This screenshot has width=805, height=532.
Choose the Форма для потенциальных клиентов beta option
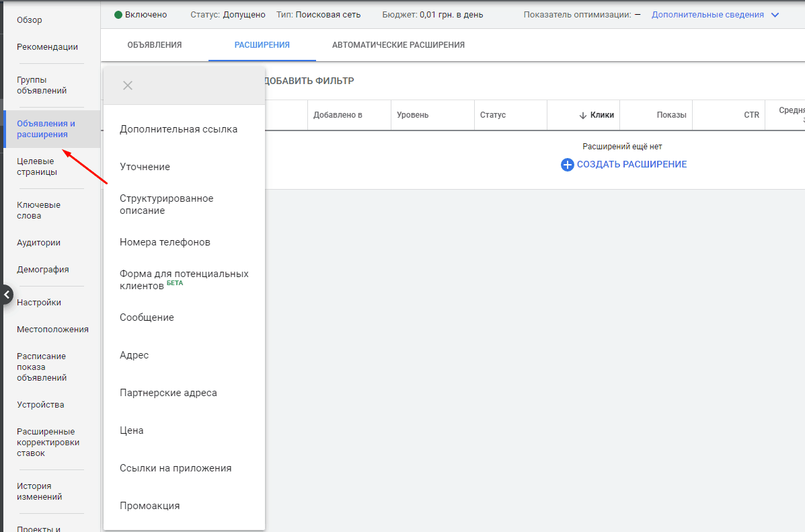tap(184, 279)
